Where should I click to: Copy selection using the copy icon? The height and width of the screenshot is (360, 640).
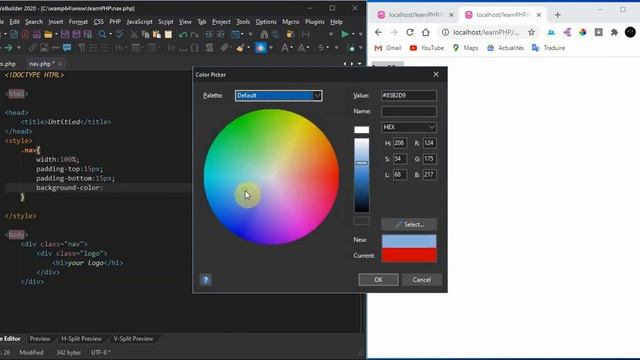point(145,34)
